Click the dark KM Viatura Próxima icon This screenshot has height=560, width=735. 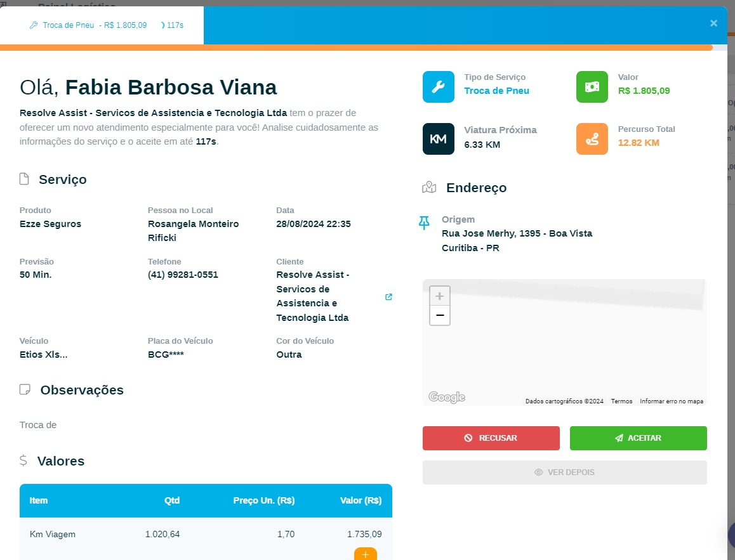click(439, 139)
